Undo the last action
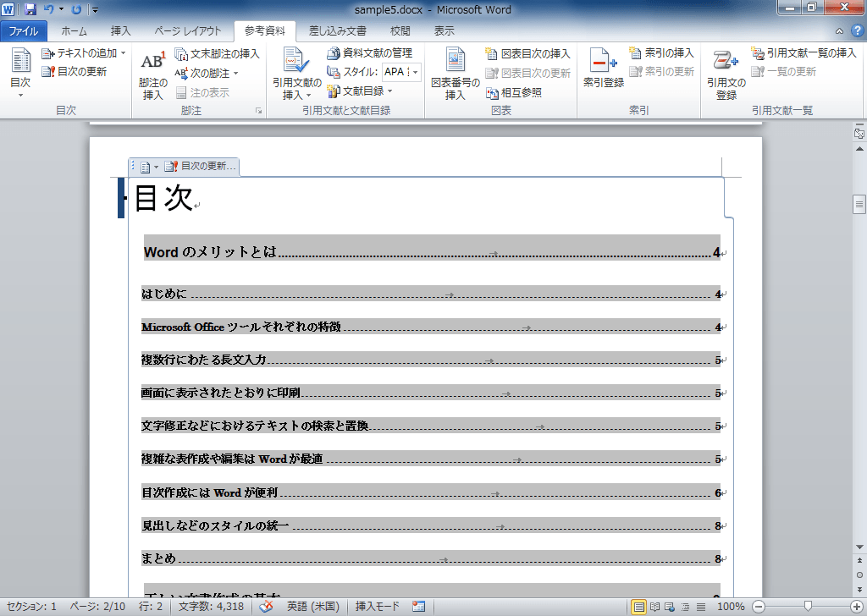Image resolution: width=867 pixels, height=616 pixels. (x=48, y=9)
